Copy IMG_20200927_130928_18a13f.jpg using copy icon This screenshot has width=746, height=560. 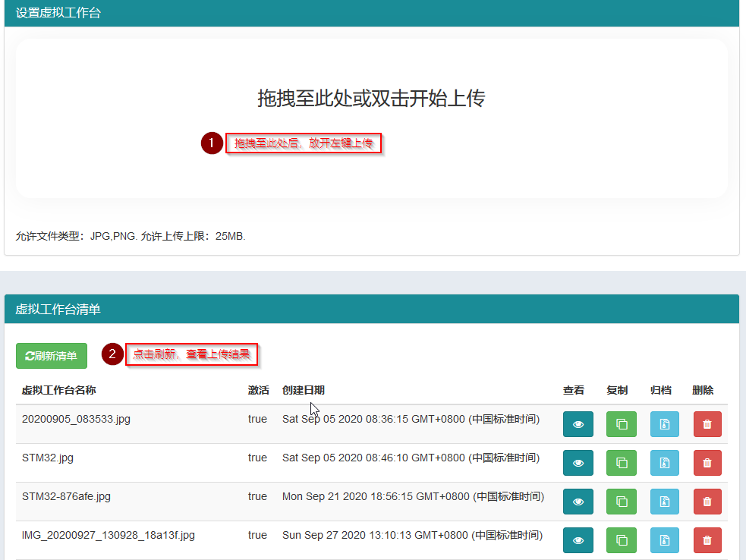(x=621, y=540)
